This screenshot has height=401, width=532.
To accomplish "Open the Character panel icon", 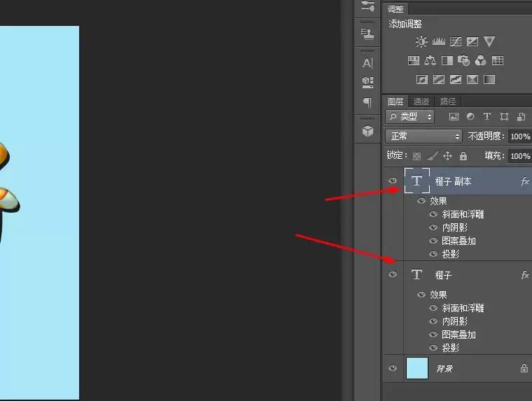I will [367, 63].
